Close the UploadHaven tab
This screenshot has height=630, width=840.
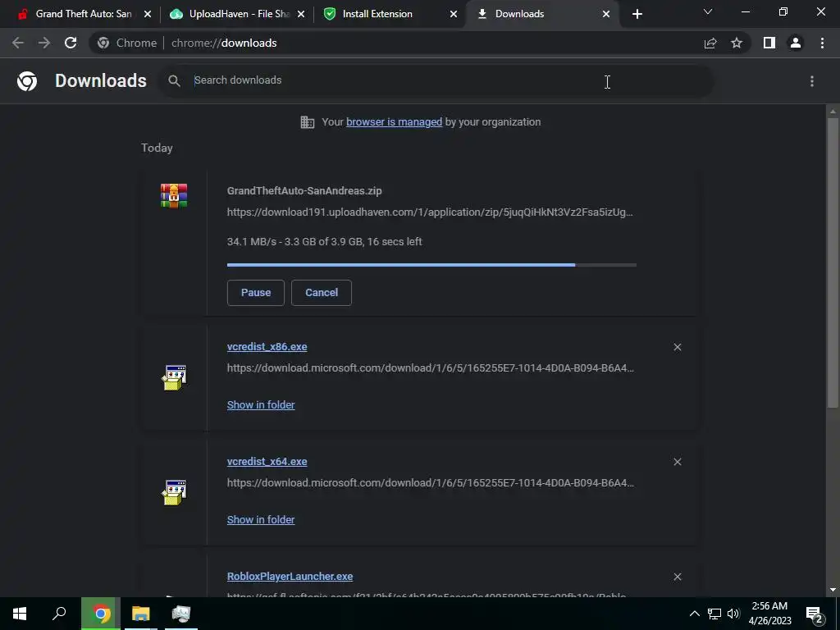pyautogui.click(x=301, y=14)
